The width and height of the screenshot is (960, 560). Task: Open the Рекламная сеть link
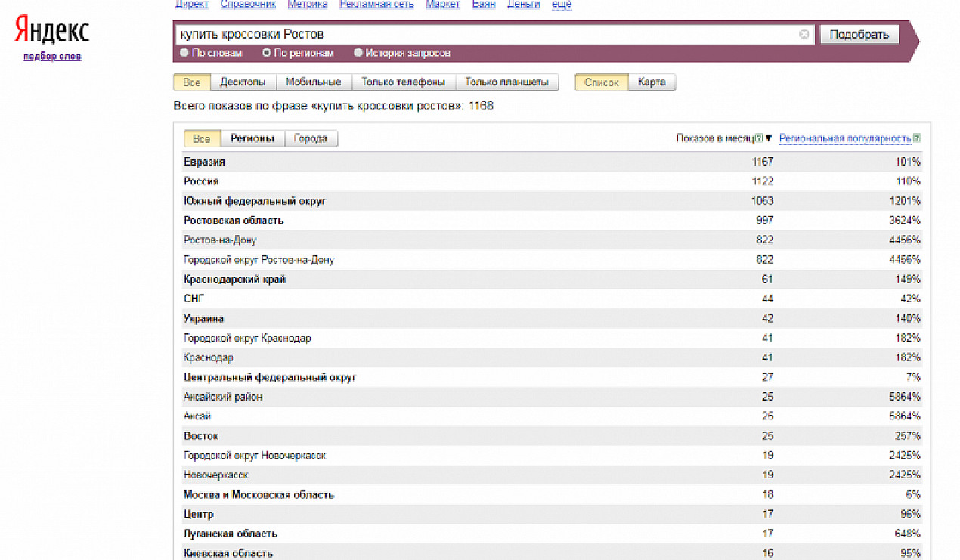coord(377,5)
